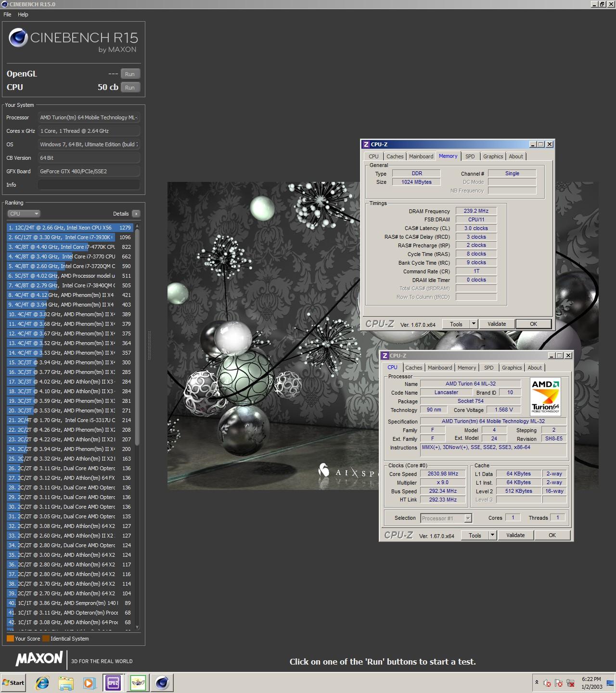Click Validate in memory CPU-Z window
616x693 pixels.
click(497, 324)
